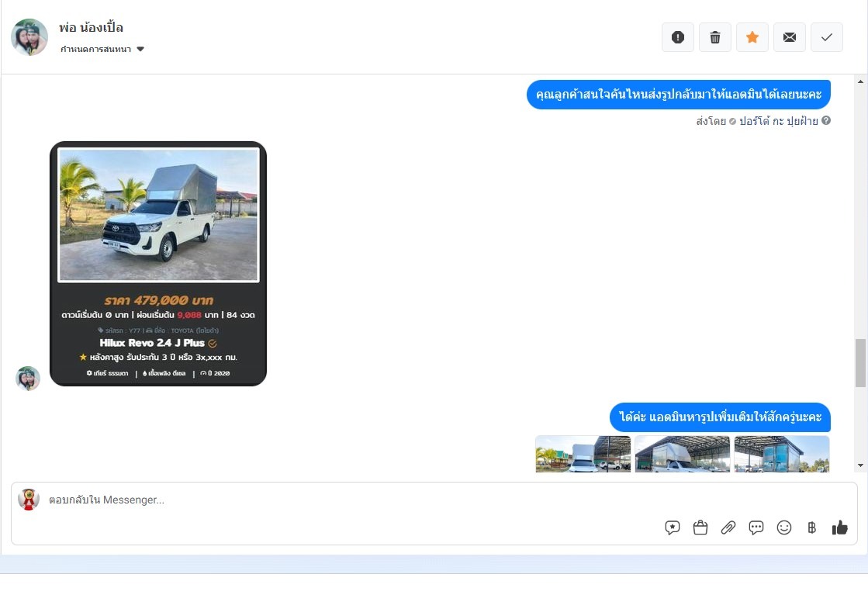
Task: Delete conversation using trash icon
Action: click(715, 37)
